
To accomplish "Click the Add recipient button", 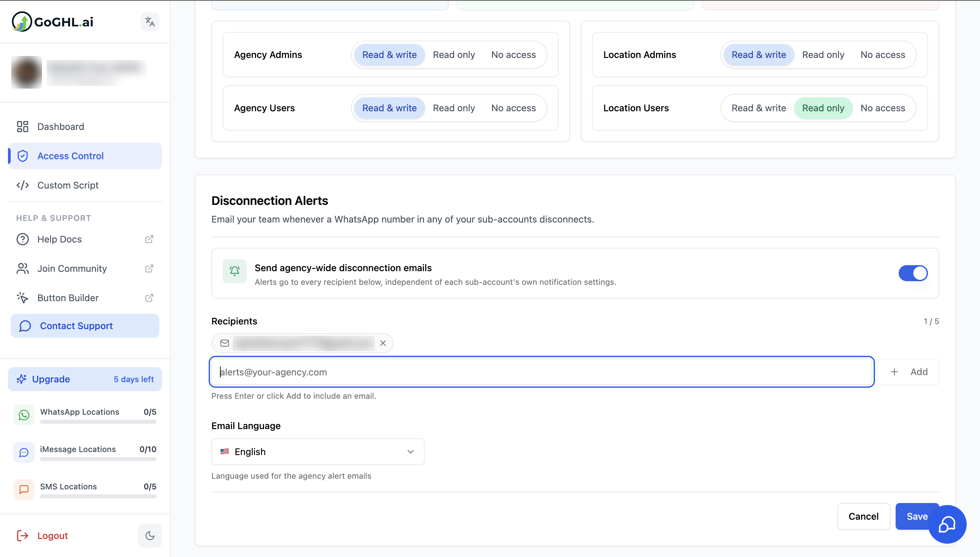I will [x=908, y=372].
